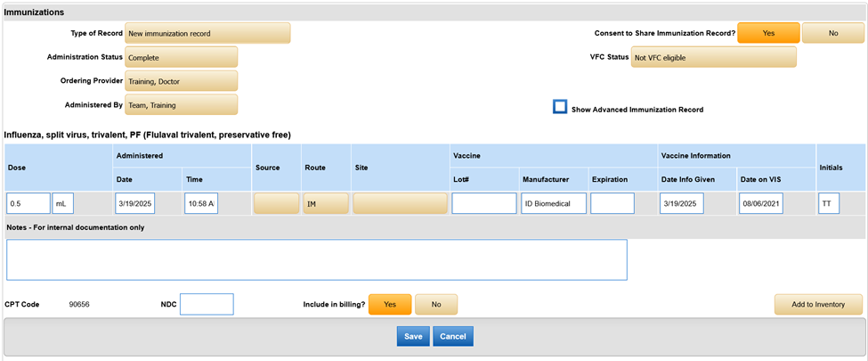Choose No for Include in billing
Viewport: 868px width, 361px height.
click(435, 305)
